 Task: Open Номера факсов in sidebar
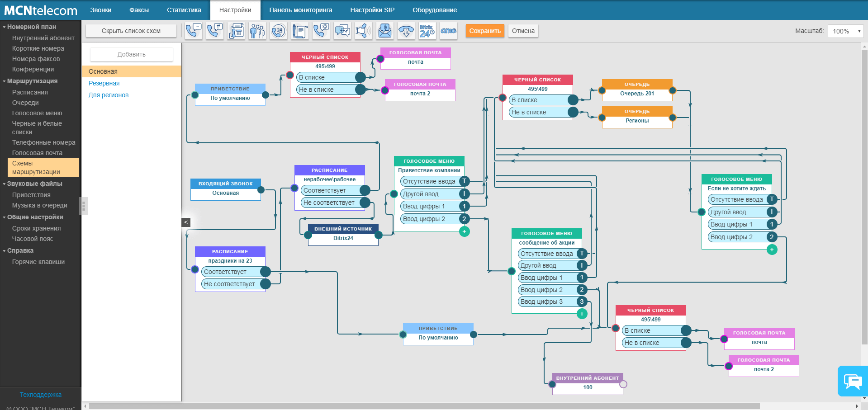(x=36, y=59)
